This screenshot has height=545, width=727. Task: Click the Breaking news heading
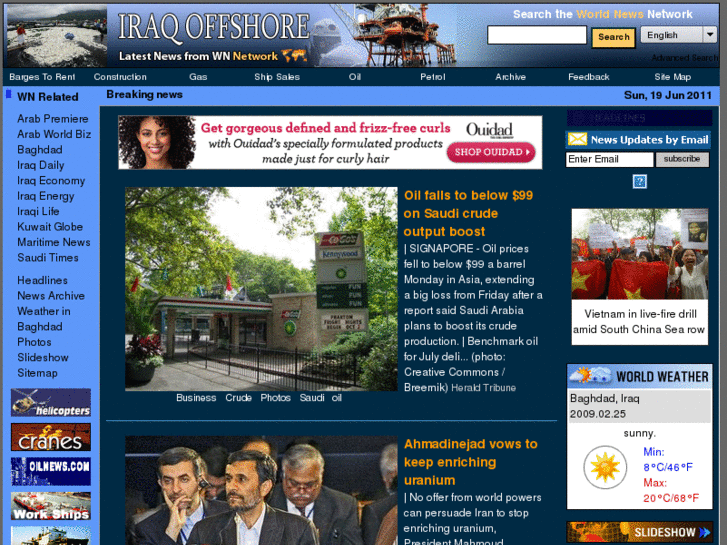(x=144, y=95)
